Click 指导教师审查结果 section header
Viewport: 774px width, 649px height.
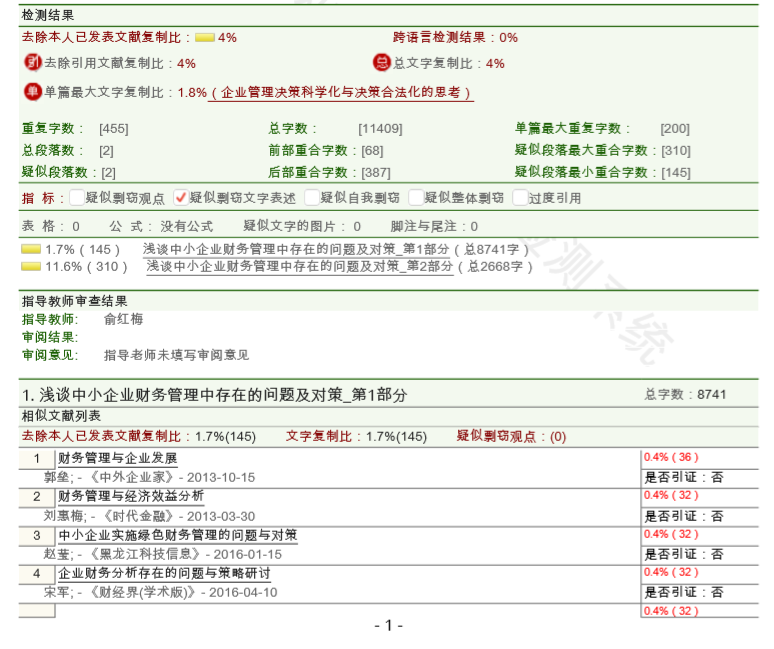(x=75, y=301)
